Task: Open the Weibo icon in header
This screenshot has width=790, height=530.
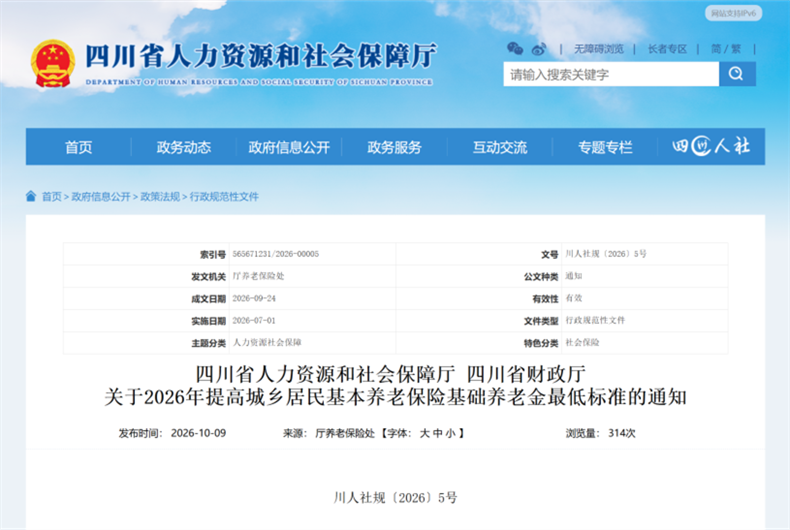Action: pyautogui.click(x=539, y=49)
